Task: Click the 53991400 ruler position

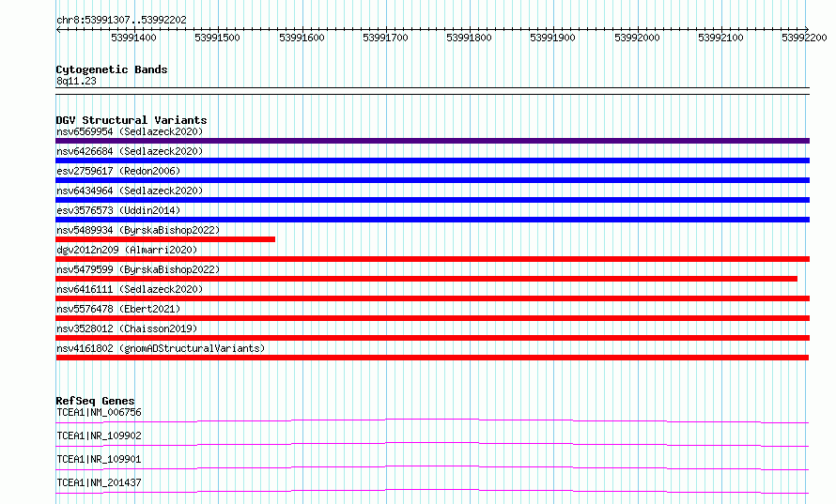Action: (x=133, y=38)
